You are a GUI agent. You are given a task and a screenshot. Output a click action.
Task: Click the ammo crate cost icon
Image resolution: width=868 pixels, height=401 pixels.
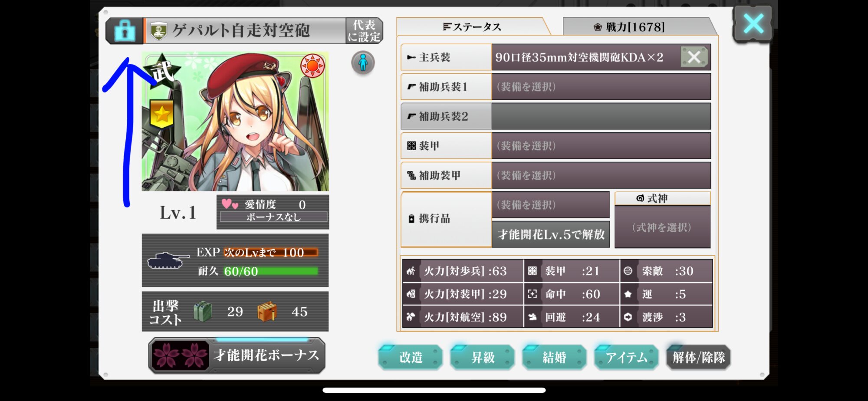pos(267,311)
